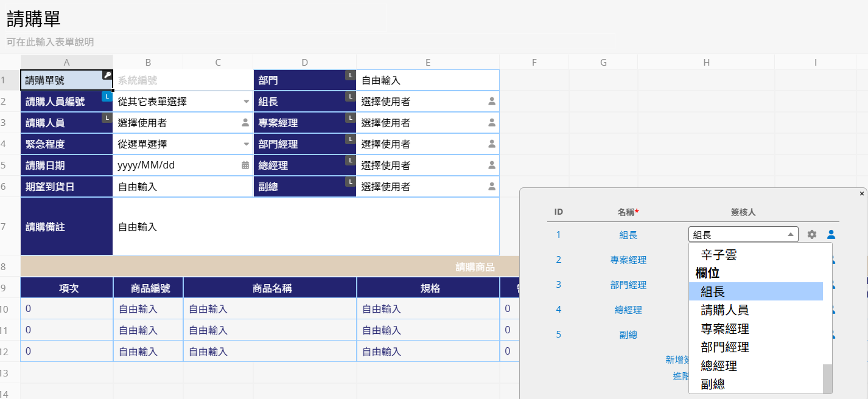This screenshot has width=868, height=399.
Task: Click the L badge on 部門經理 form label
Action: (x=351, y=139)
